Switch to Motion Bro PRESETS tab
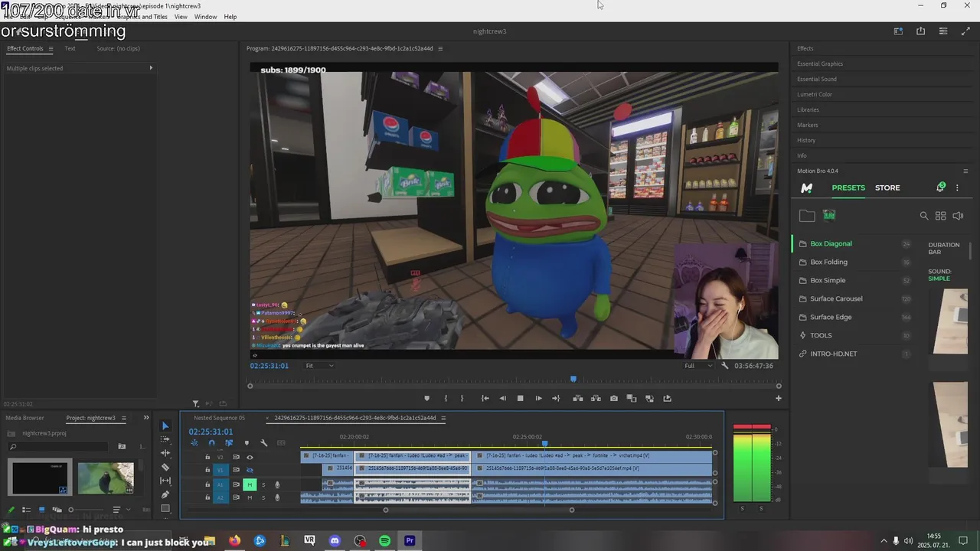980x551 pixels. click(x=848, y=187)
